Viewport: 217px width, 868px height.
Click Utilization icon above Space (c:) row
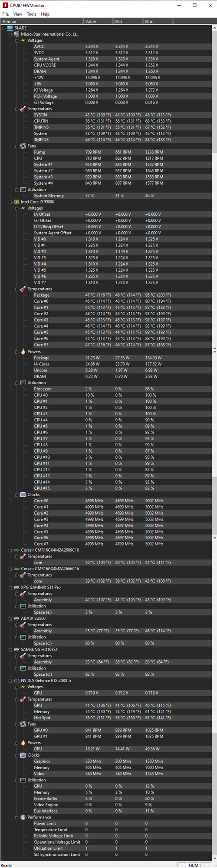click(x=23, y=637)
